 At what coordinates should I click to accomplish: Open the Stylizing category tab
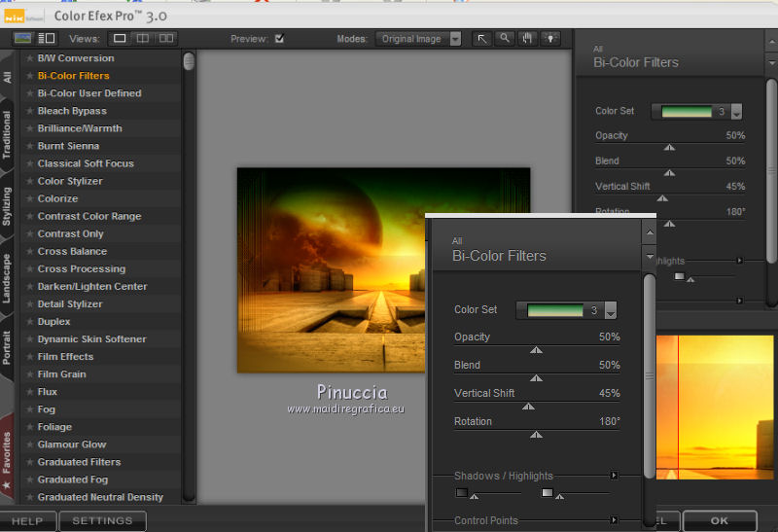7,206
